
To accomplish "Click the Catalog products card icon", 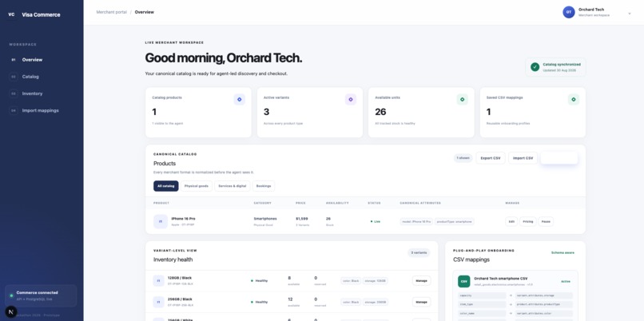I will 240,99.
